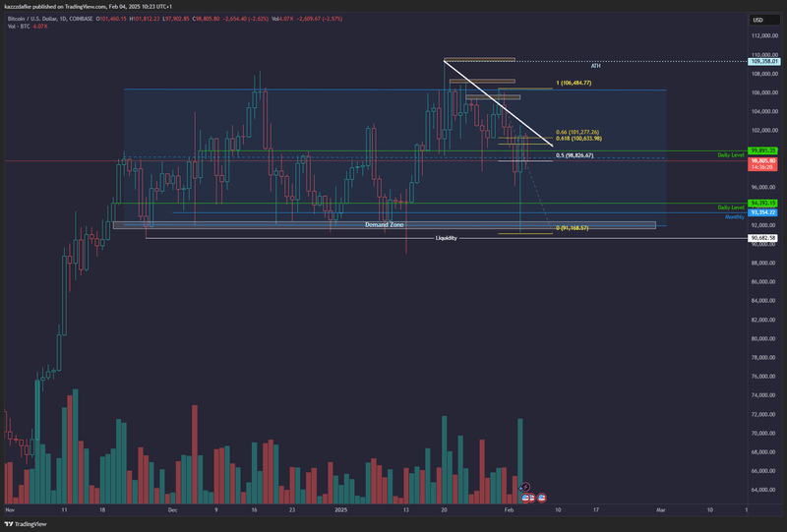The width and height of the screenshot is (787, 532).
Task: Open the isolated US flag economic event icon
Action: (542, 498)
